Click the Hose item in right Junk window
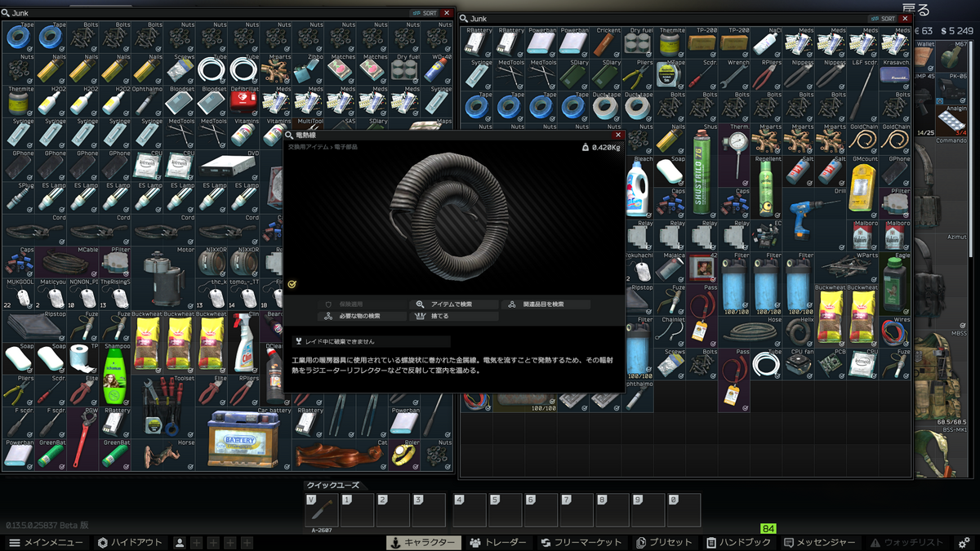The width and height of the screenshot is (980, 551). [x=751, y=331]
